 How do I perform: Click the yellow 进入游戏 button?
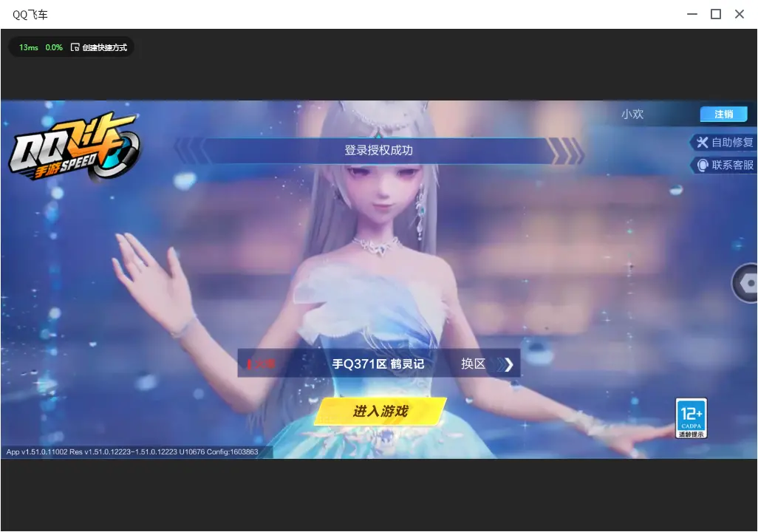click(380, 411)
